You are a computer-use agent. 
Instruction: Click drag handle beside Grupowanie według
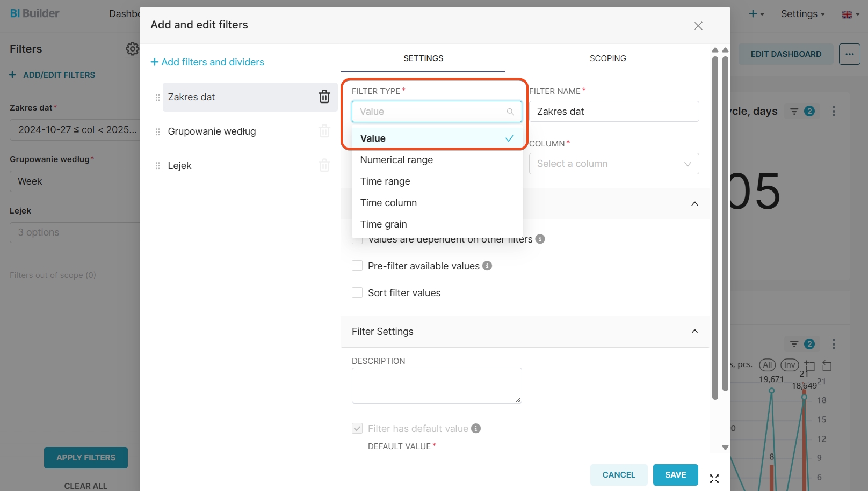click(157, 132)
